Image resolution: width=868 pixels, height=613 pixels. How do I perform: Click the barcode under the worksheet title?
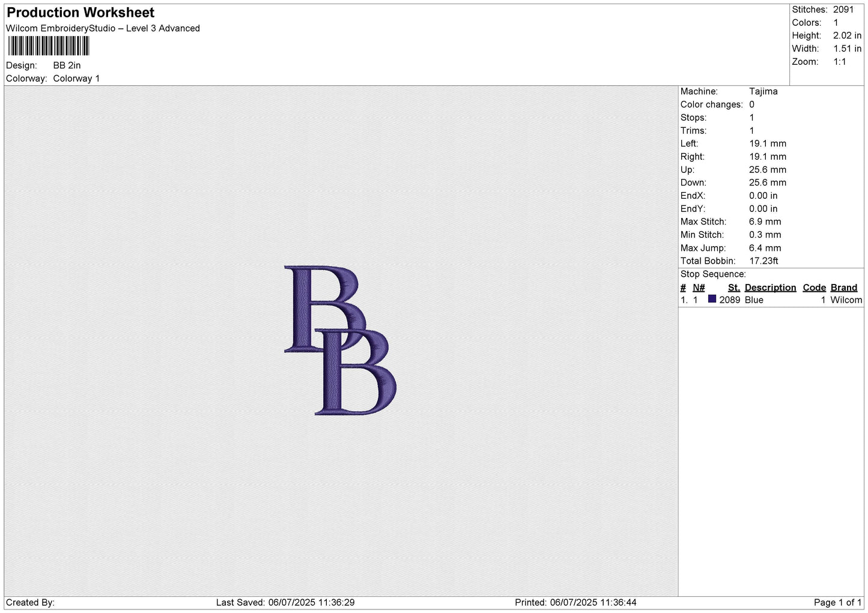click(48, 46)
